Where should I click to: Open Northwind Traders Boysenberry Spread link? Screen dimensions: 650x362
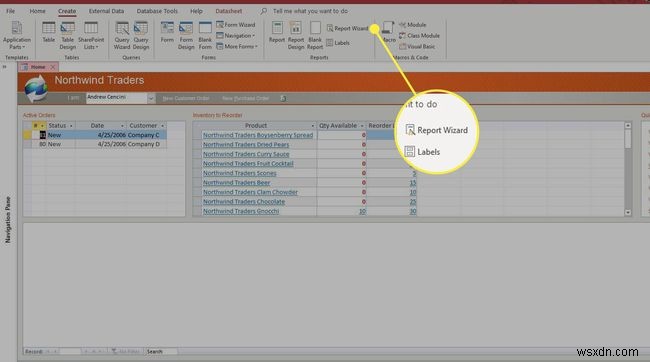point(258,135)
